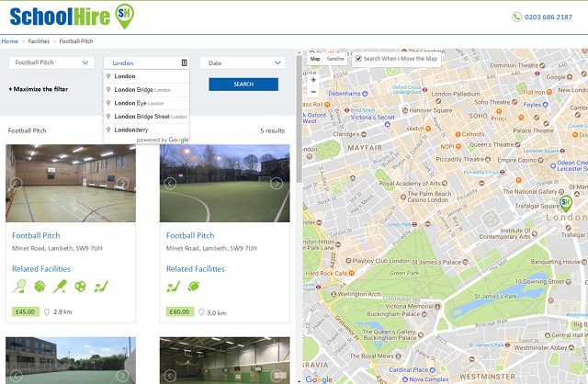The width and height of the screenshot is (588, 384).
Task: Select London Eye suggestion
Action: (x=146, y=103)
